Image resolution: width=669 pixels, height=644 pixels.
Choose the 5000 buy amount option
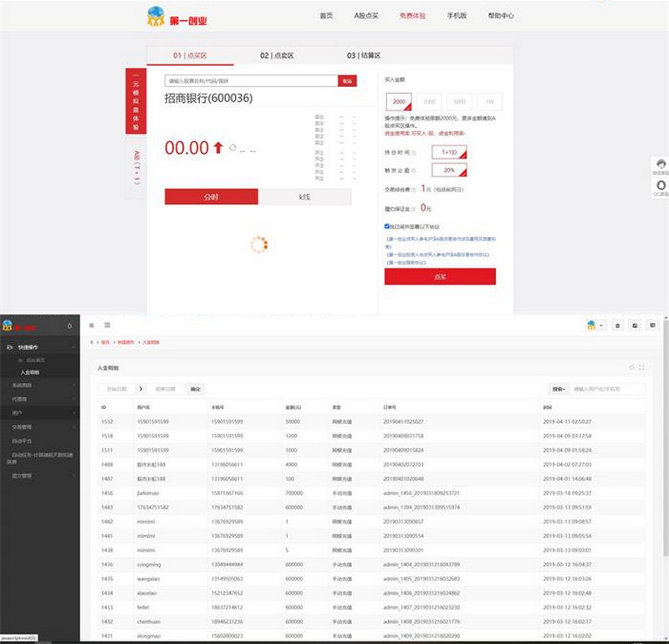point(459,101)
